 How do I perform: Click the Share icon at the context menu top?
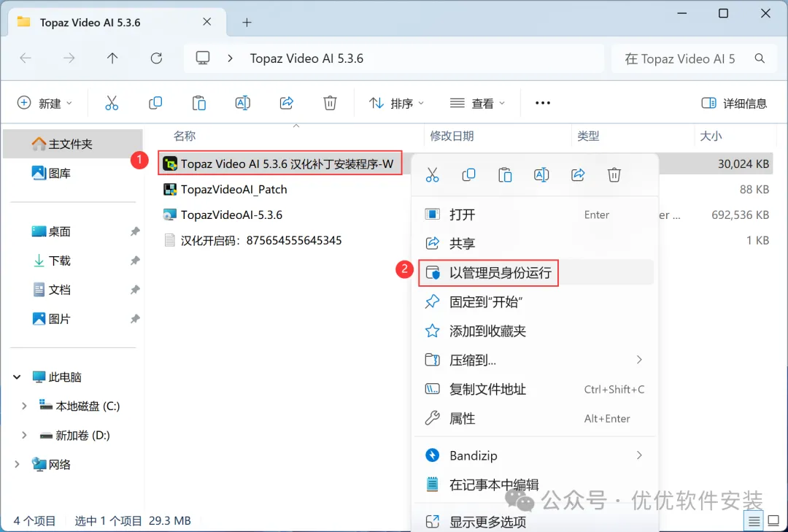pos(578,175)
